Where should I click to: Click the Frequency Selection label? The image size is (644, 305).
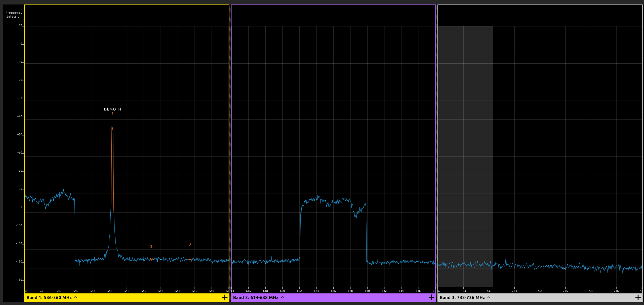(x=14, y=15)
